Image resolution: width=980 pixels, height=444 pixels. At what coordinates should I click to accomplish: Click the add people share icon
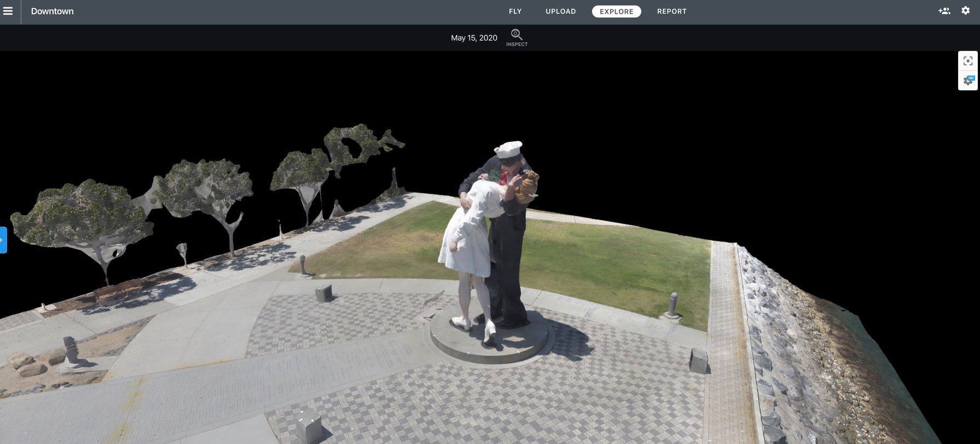(944, 11)
